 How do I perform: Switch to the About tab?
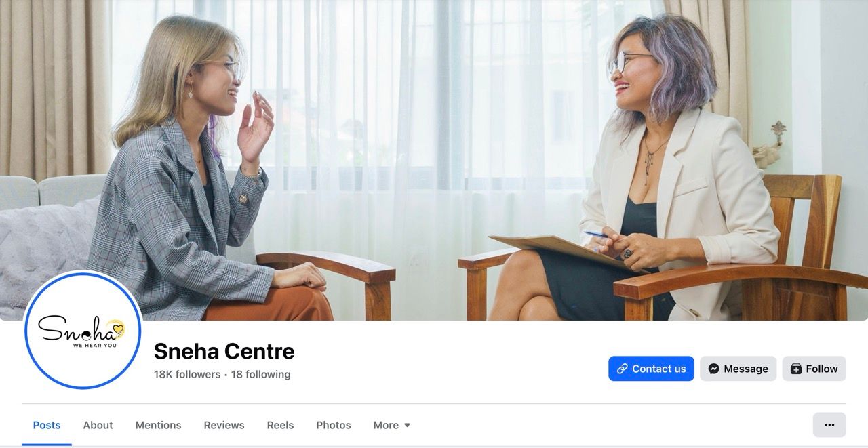tap(98, 425)
